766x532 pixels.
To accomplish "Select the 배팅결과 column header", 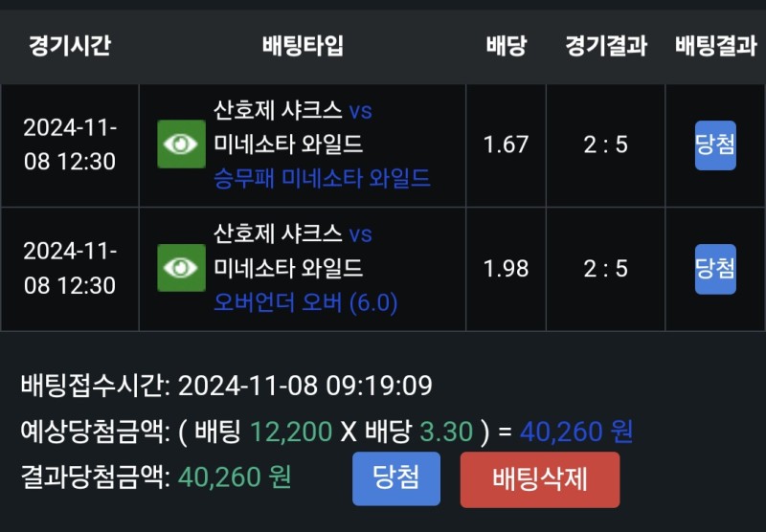I will pos(714,46).
